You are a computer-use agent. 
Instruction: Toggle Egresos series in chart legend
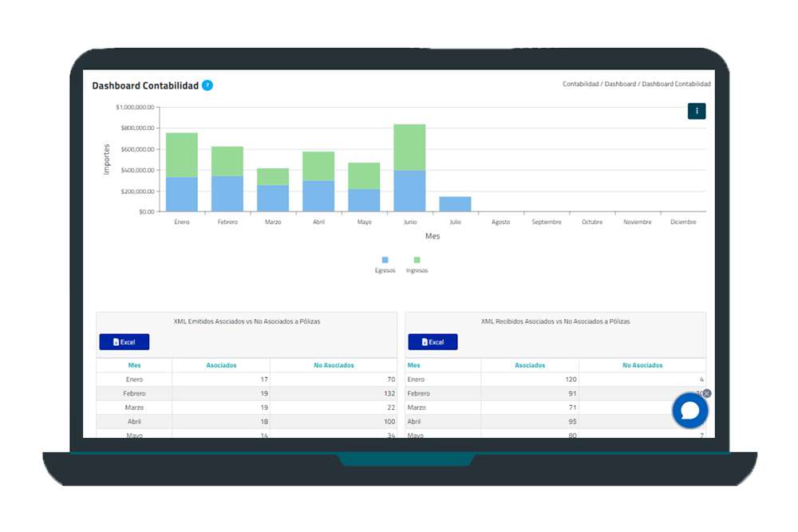coord(385,261)
